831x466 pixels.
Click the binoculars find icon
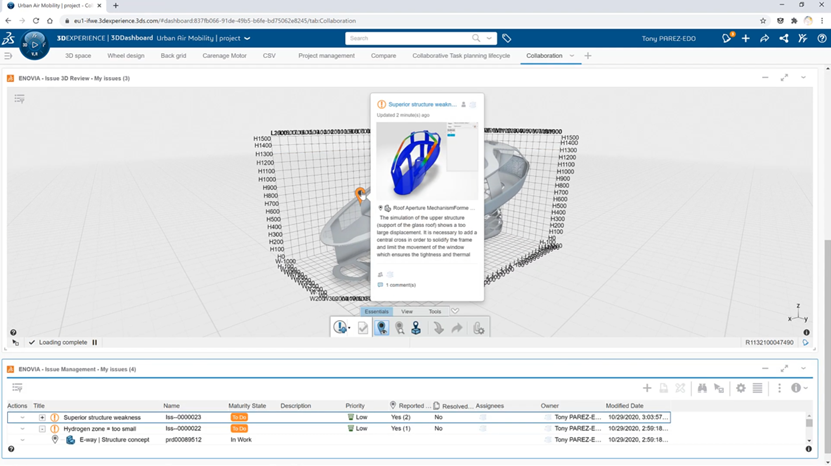[702, 388]
